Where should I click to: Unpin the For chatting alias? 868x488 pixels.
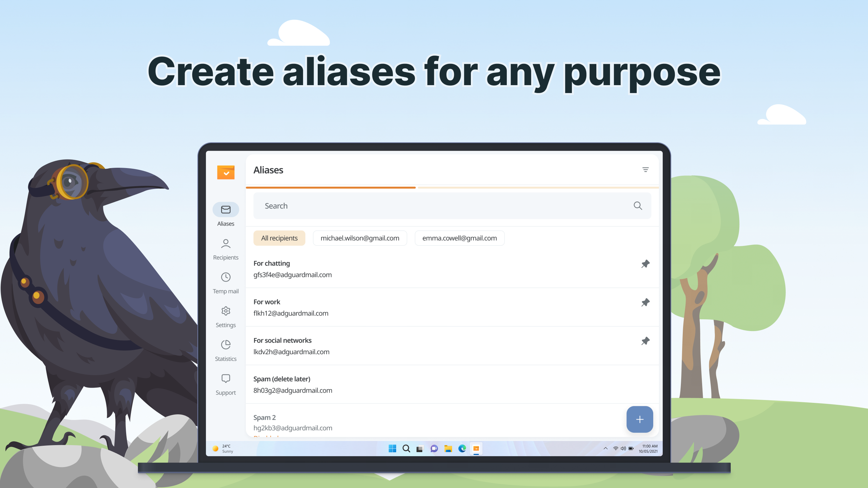[x=645, y=264]
